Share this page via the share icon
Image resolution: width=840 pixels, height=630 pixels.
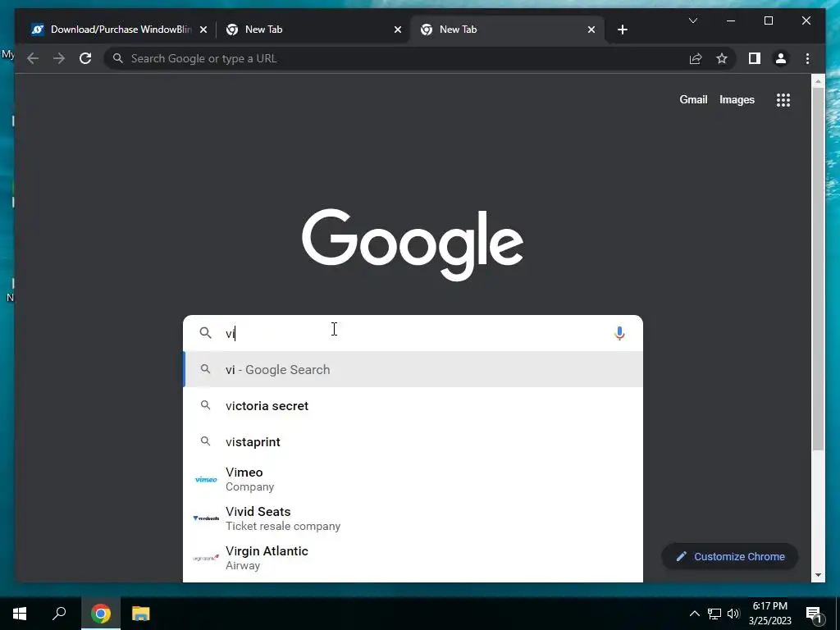[696, 58]
